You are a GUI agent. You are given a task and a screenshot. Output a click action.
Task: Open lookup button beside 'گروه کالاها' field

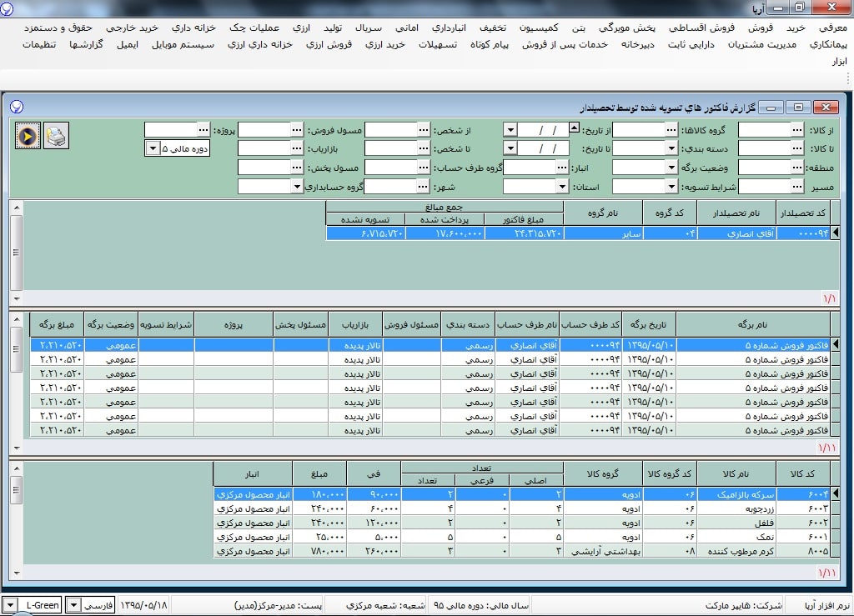click(x=671, y=130)
